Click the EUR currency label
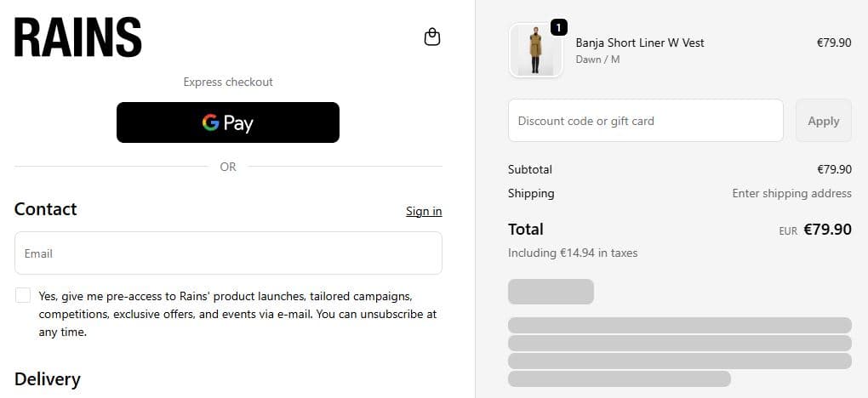The image size is (868, 398). [x=788, y=230]
